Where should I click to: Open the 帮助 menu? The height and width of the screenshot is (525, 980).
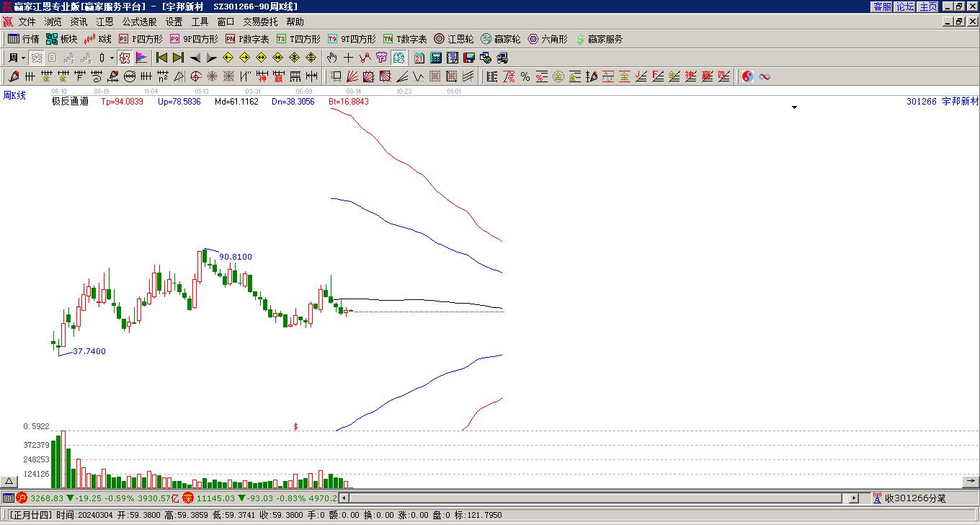295,22
